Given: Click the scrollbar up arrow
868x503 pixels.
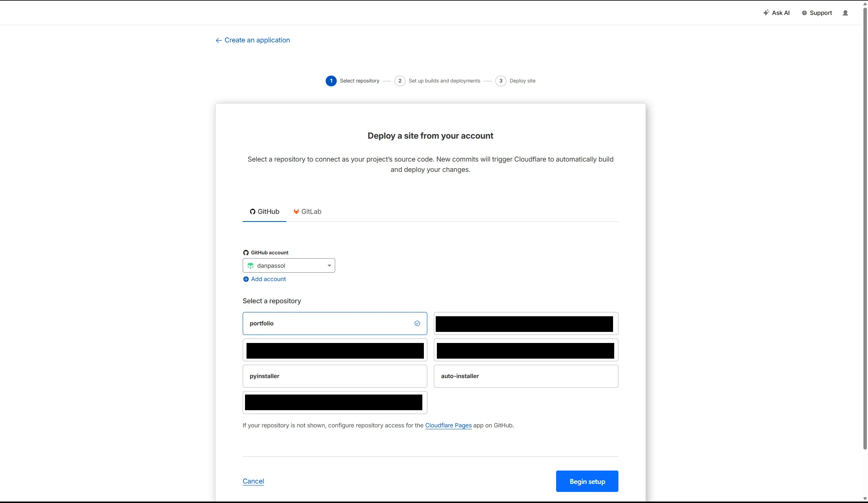Looking at the screenshot, I should (865, 4).
